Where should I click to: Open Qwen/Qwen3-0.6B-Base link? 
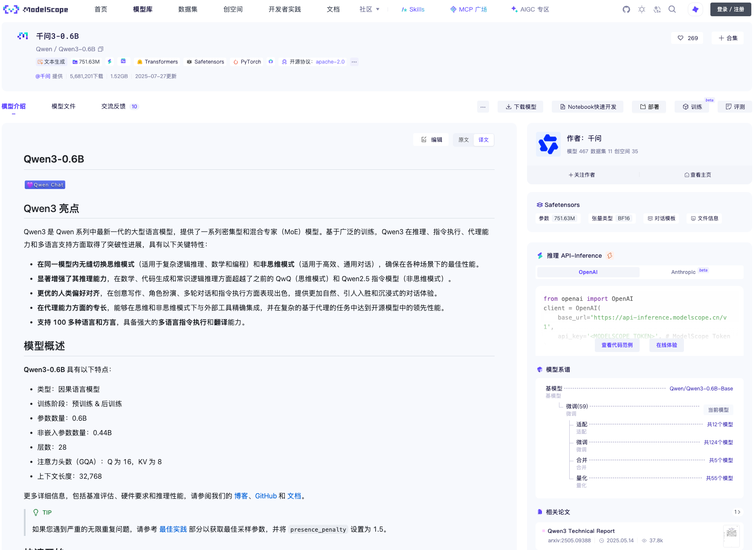point(701,389)
